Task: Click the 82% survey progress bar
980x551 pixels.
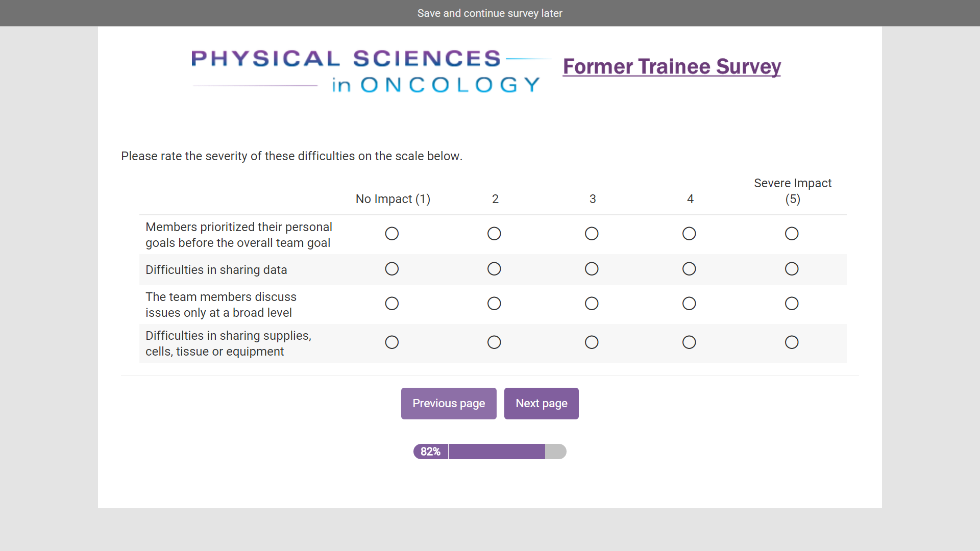Action: (x=489, y=452)
